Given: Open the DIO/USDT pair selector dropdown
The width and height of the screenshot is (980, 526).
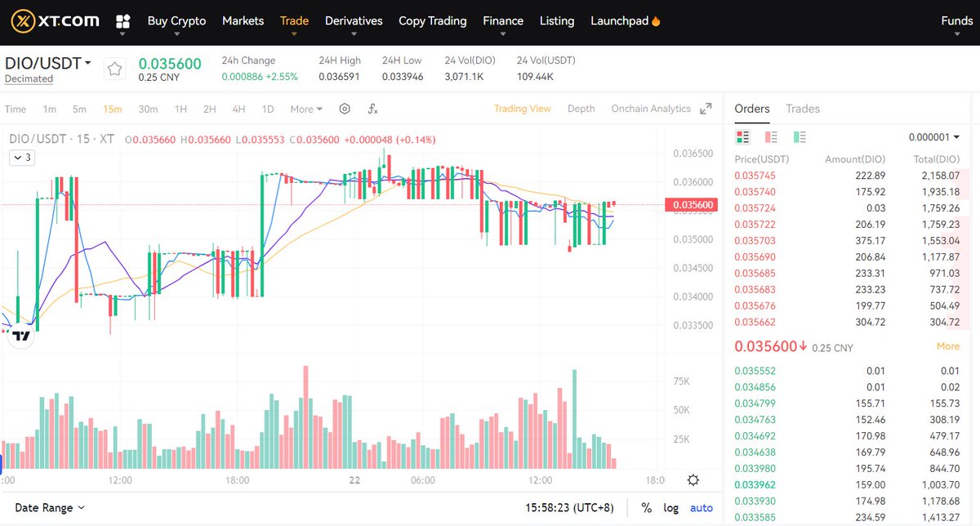Looking at the screenshot, I should point(48,63).
